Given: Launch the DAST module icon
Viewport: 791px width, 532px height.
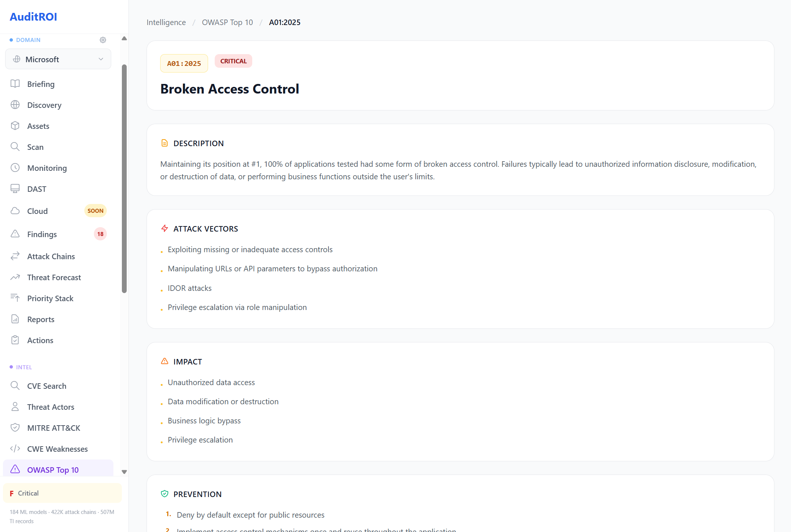Looking at the screenshot, I should click(15, 189).
